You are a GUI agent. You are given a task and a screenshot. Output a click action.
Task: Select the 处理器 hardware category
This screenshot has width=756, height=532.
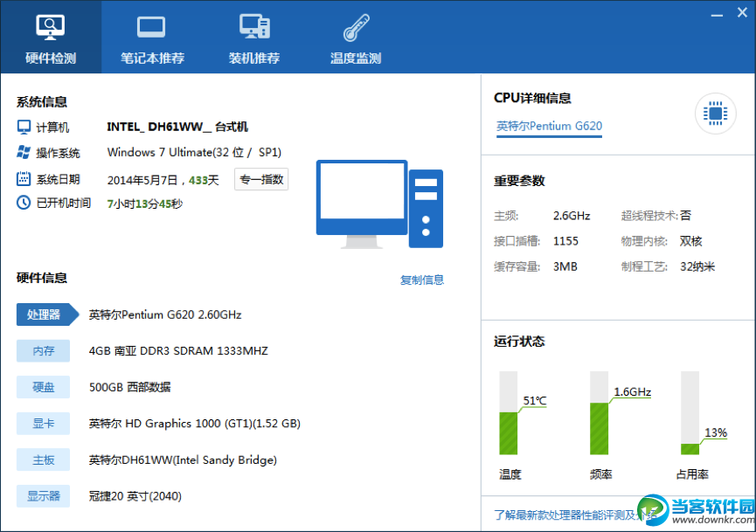[x=47, y=314]
